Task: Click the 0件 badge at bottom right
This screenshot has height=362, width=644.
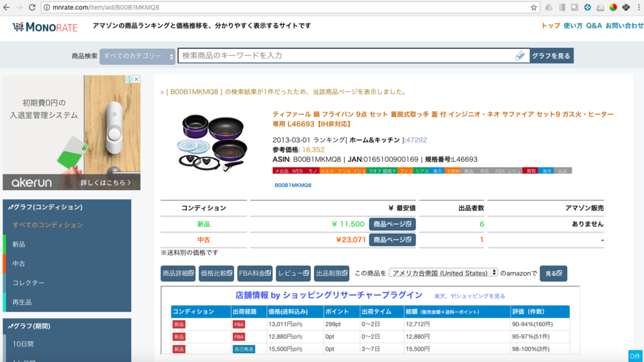Action: (635, 356)
